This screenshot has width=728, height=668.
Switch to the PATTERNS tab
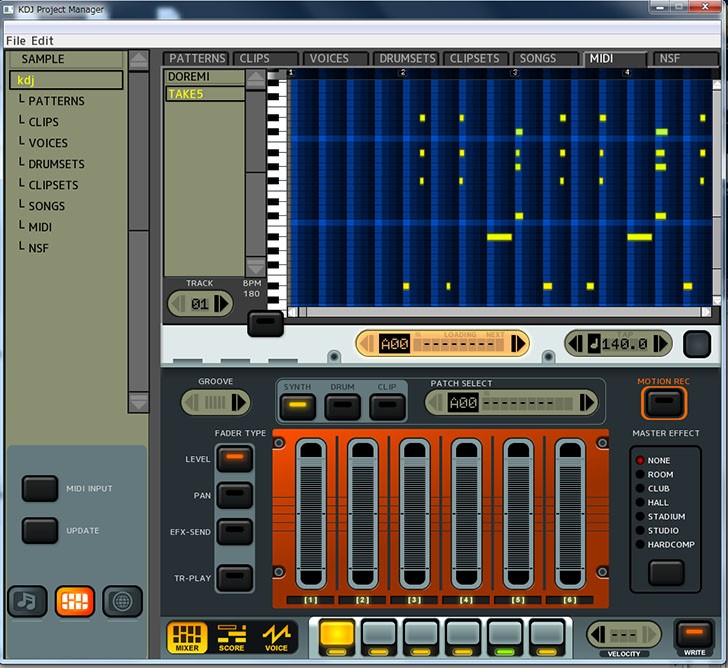click(x=196, y=58)
